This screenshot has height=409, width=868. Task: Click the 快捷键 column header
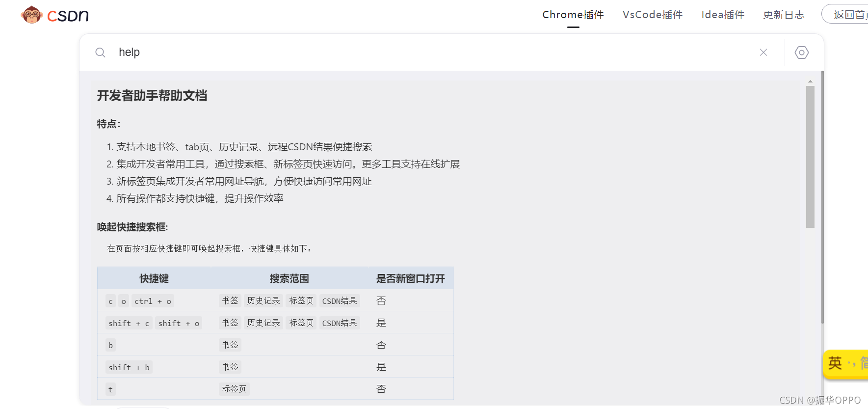154,279
